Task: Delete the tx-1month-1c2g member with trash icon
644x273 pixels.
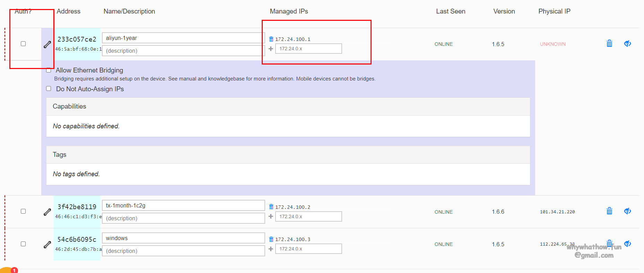Action: coord(609,211)
